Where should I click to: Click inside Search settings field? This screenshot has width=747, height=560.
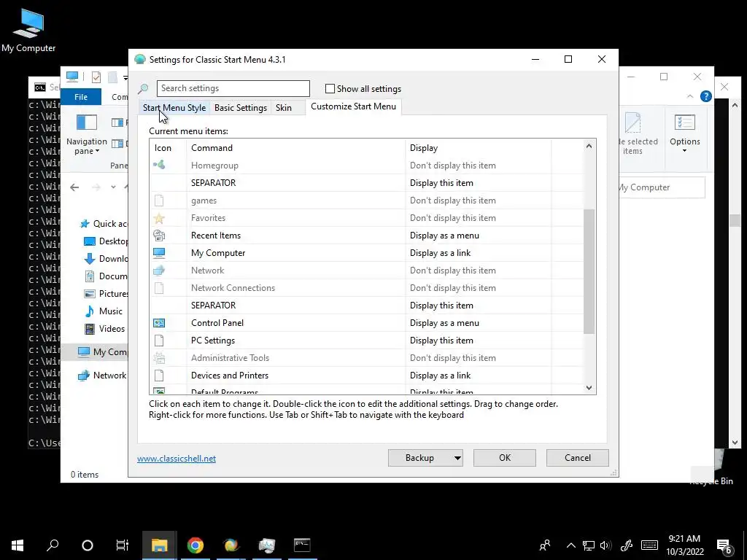coord(233,88)
